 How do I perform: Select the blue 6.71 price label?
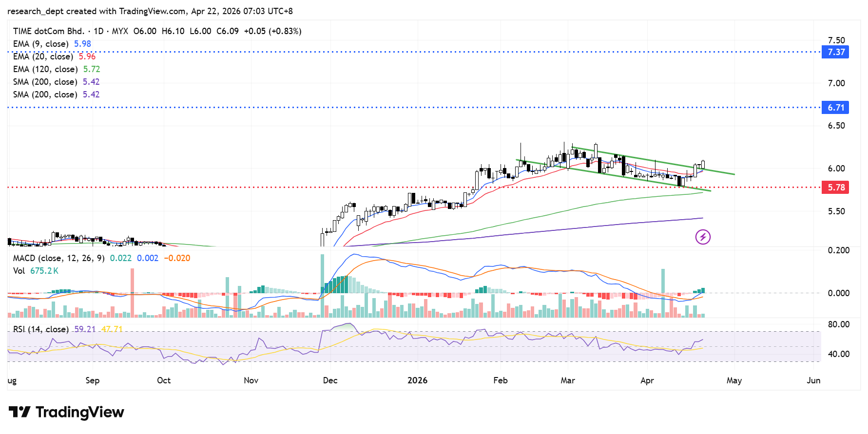836,108
